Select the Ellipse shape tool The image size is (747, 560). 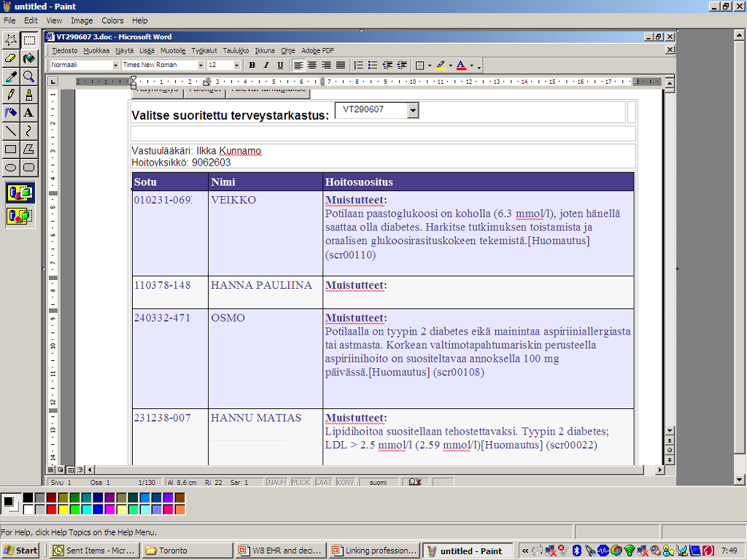pyautogui.click(x=10, y=167)
